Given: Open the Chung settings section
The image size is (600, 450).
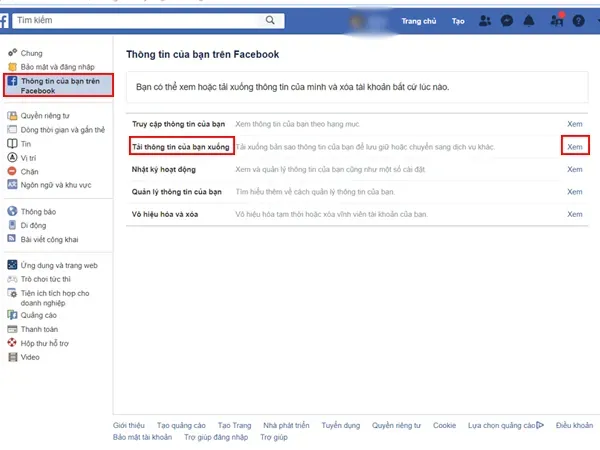Looking at the screenshot, I should [x=31, y=53].
